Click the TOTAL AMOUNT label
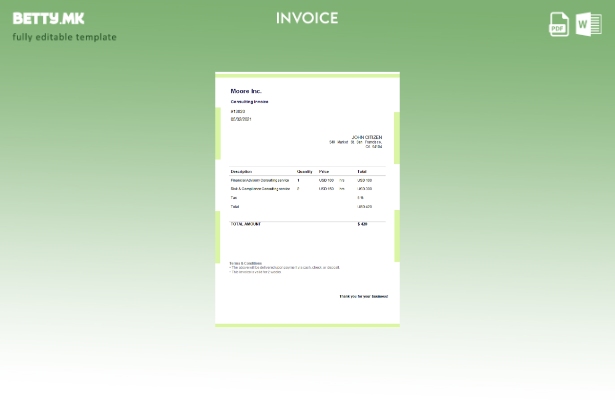Viewport: 615px width, 400px height. coord(245,224)
